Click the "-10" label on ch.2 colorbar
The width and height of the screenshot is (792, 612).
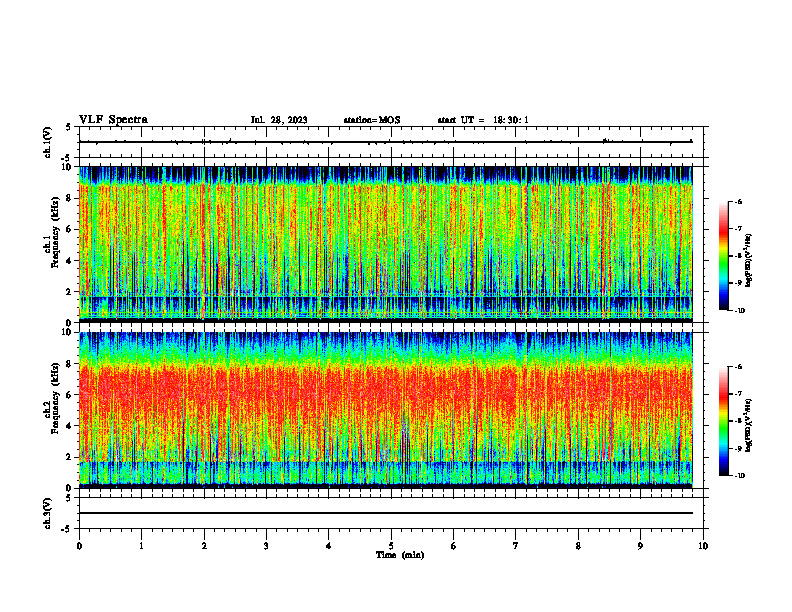[739, 476]
